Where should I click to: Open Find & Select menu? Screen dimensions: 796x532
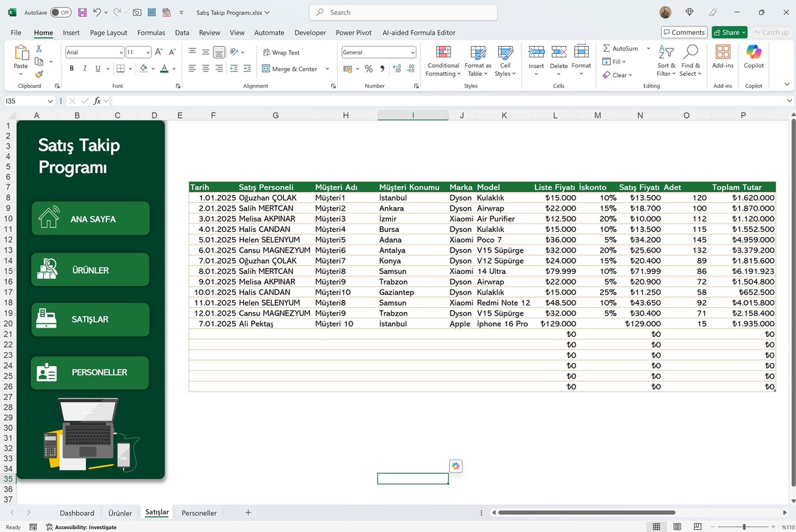tap(690, 61)
